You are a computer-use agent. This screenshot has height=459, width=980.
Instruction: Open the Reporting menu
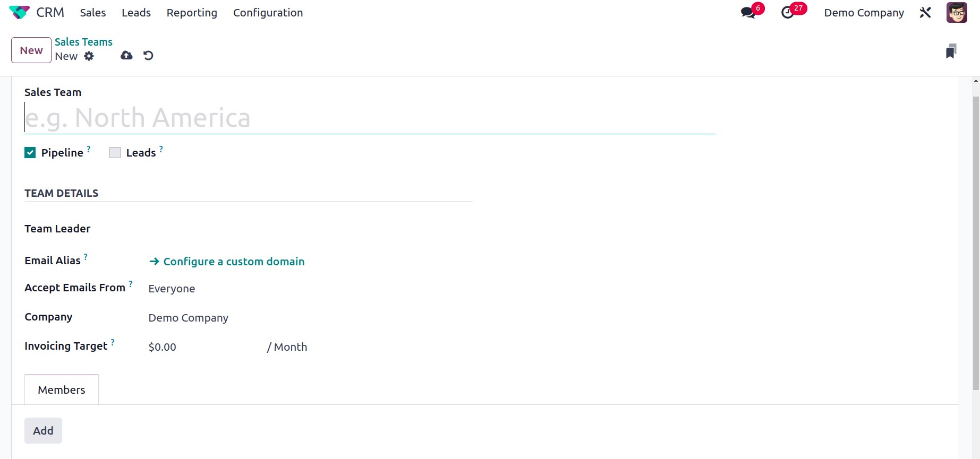(192, 13)
